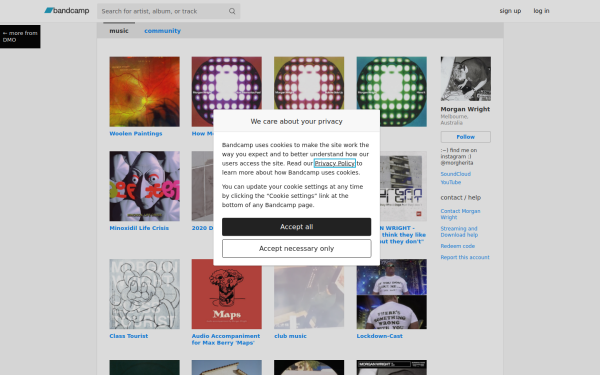
Task: Open Streaming and Download help link
Action: (x=459, y=232)
